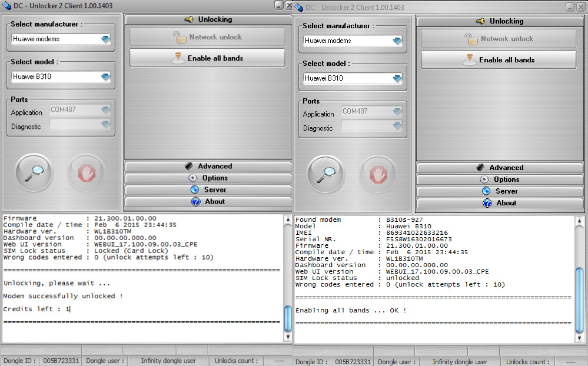Screen dimensions: 588x366
Task: Click Network unlock button in left window
Action: point(207,37)
